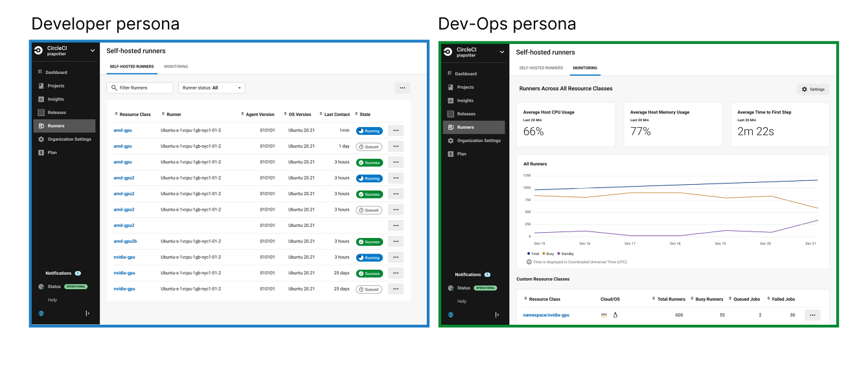This screenshot has width=868, height=367.
Task: Expand the CircleCI piapotter org switcher in Dev-Ops persona
Action: tap(502, 52)
